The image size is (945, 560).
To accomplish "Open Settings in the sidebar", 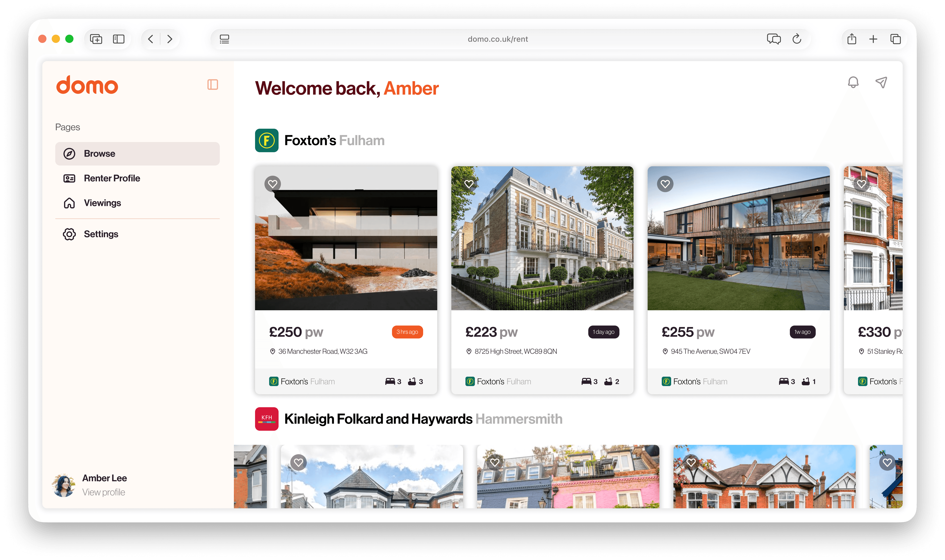I will point(101,234).
